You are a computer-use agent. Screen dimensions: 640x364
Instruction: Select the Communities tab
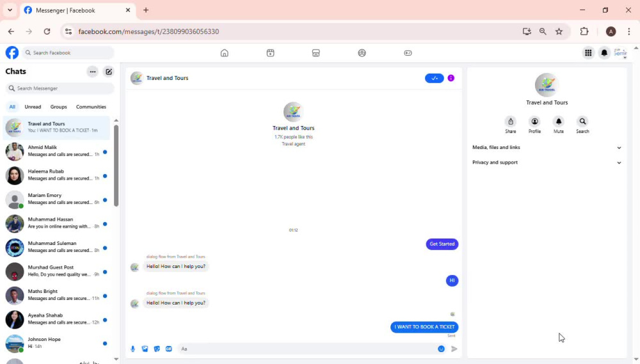(x=91, y=107)
